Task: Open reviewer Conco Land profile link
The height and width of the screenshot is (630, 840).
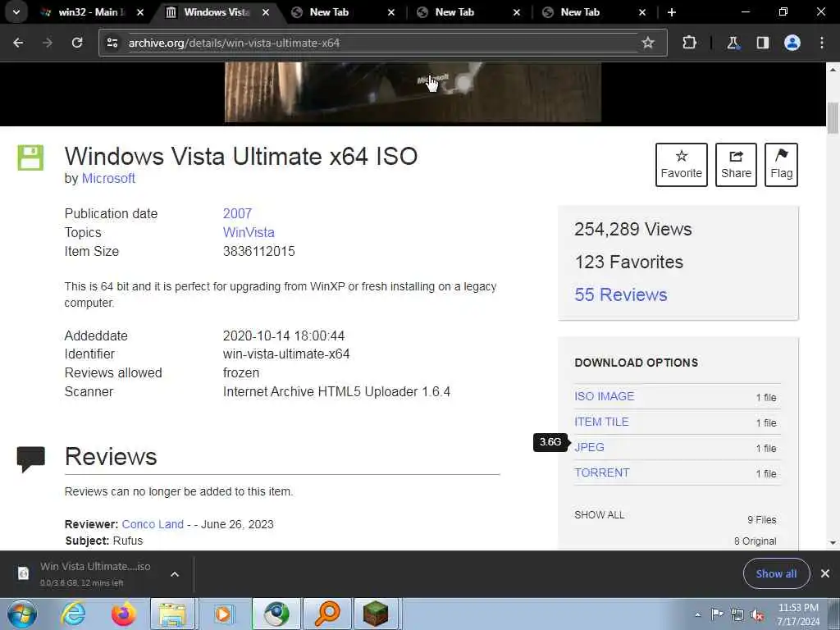Action: point(153,524)
